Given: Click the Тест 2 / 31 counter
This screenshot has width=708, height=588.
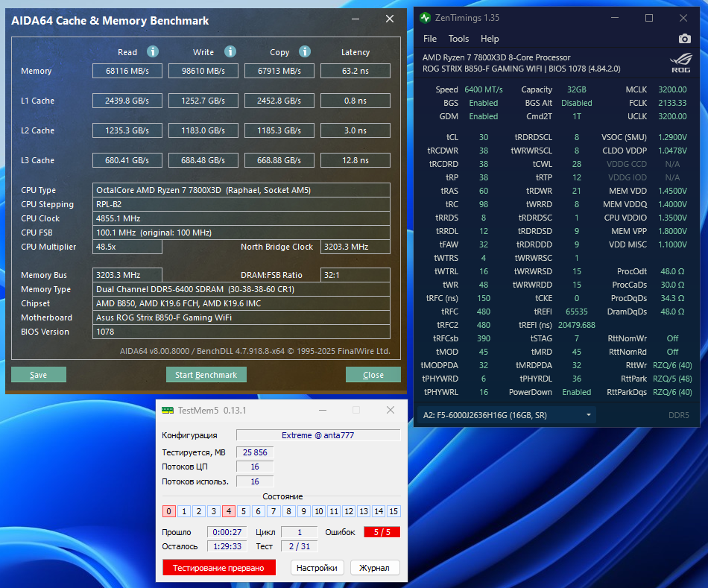Looking at the screenshot, I should click(x=300, y=546).
